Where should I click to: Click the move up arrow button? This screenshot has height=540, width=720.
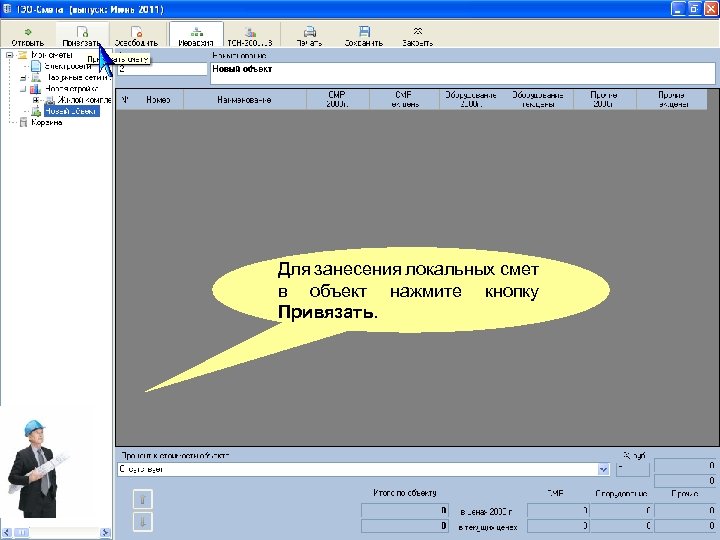142,499
